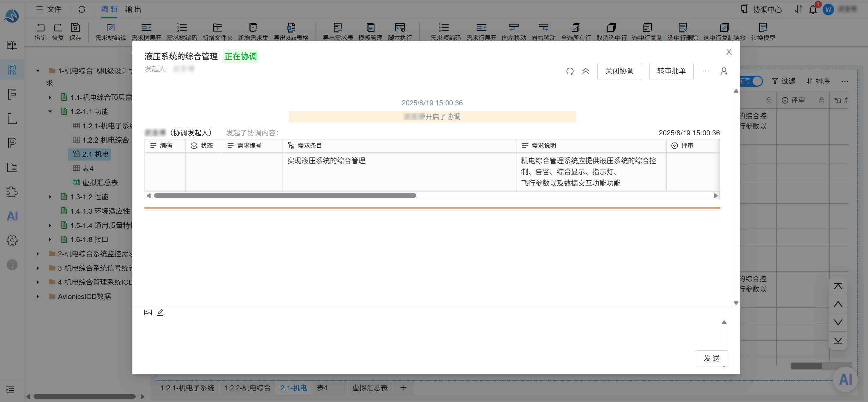Click tree panel horizontal scrollbar
This screenshot has height=402, width=868.
(84, 396)
